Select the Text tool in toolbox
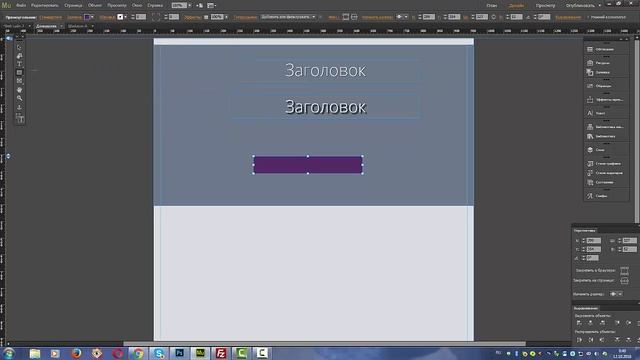Screen dimensions: 640x360 [19, 64]
